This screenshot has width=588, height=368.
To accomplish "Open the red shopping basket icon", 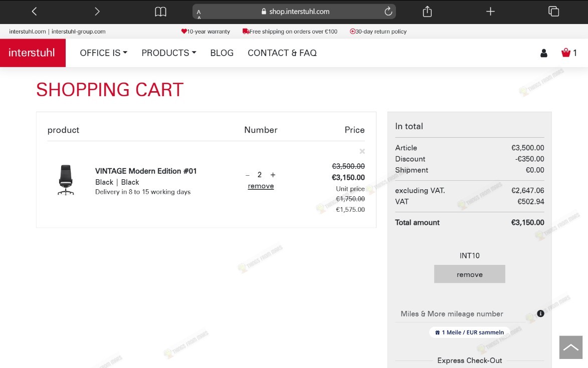I will click(x=565, y=53).
